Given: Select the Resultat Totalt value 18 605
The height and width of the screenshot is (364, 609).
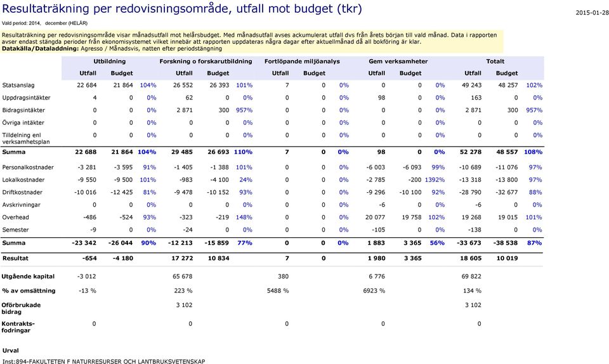Looking at the screenshot, I should 471,258.
